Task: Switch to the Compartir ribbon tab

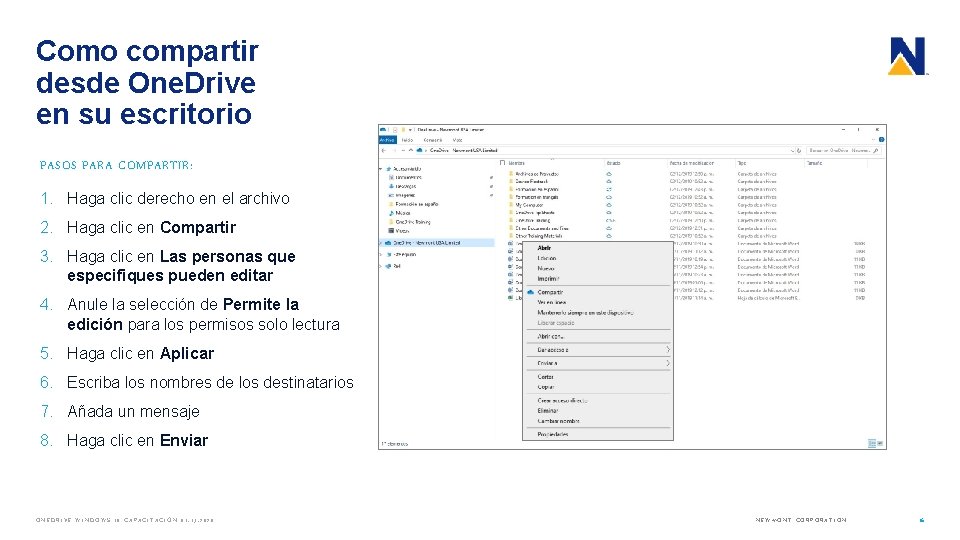Action: pyautogui.click(x=433, y=140)
